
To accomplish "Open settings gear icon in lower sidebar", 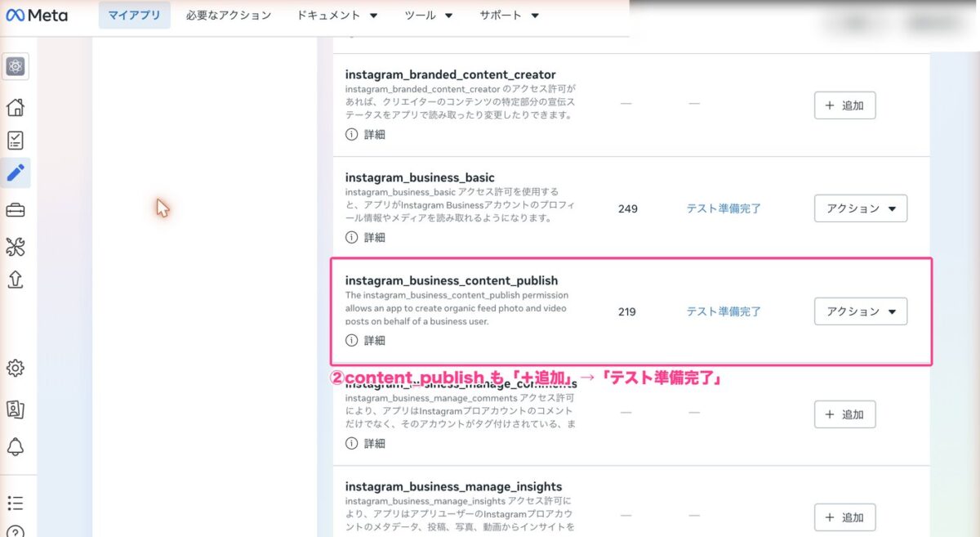I will [x=16, y=368].
